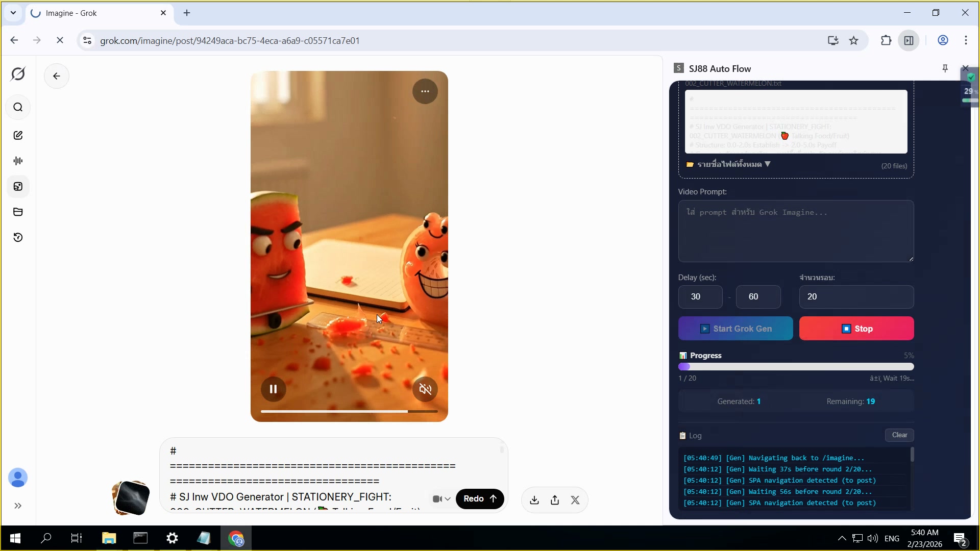Unmute the video sound
Screen dimensions: 980x551
[x=425, y=389]
